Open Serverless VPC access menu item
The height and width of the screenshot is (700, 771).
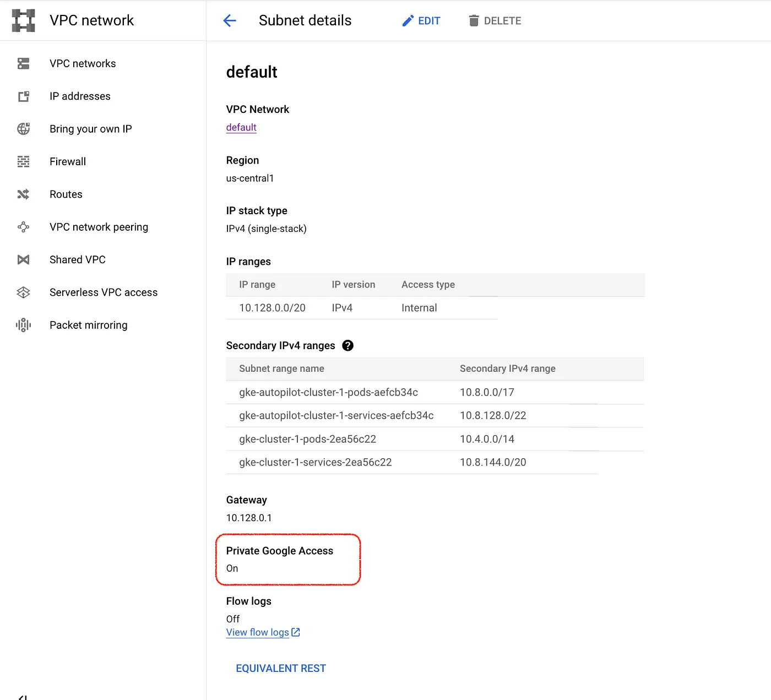click(x=104, y=292)
